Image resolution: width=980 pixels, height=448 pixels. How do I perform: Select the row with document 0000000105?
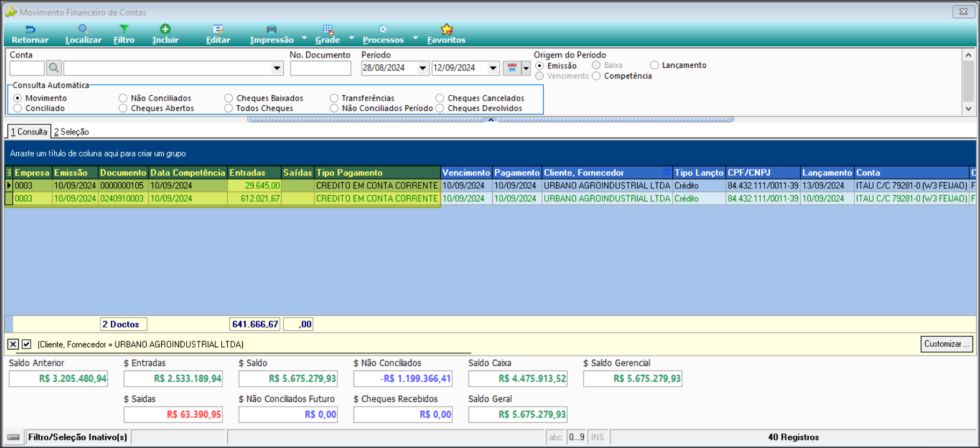pyautogui.click(x=490, y=186)
